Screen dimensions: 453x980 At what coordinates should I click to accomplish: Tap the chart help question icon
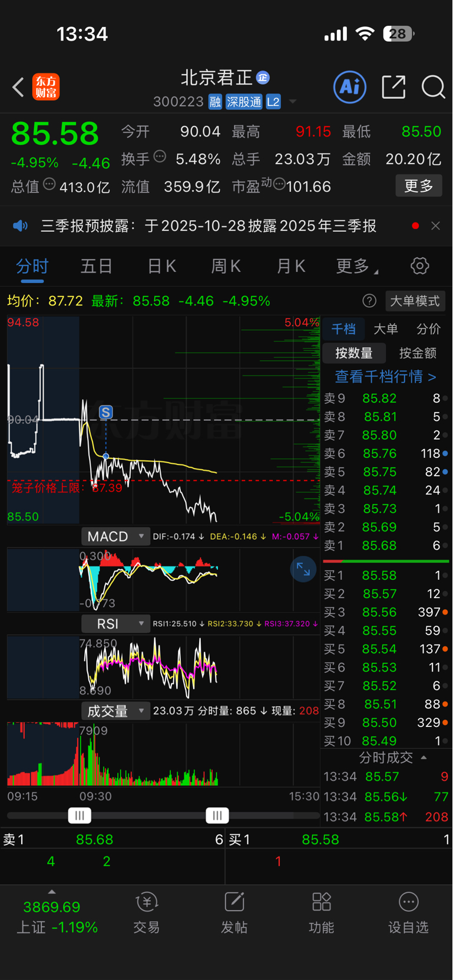369,301
